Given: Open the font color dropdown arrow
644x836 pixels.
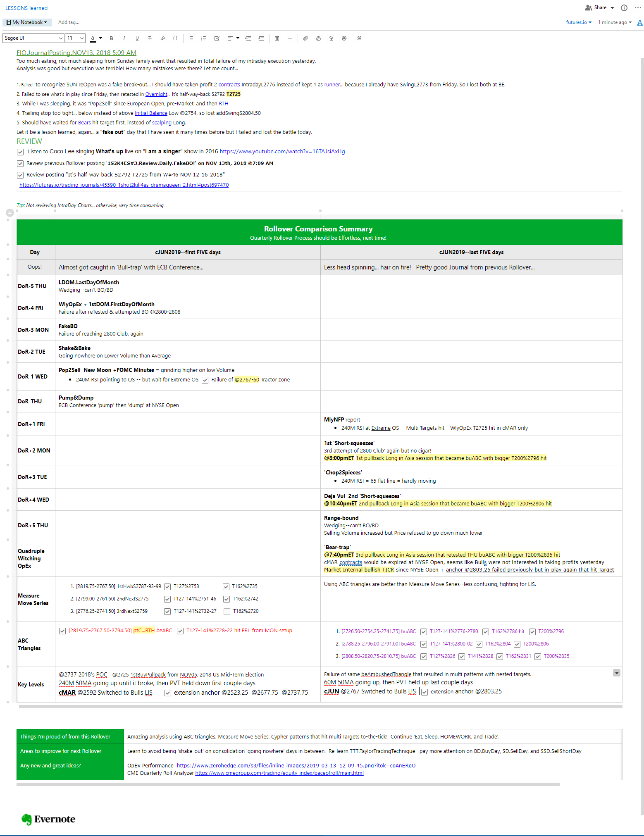Looking at the screenshot, I should click(100, 38).
